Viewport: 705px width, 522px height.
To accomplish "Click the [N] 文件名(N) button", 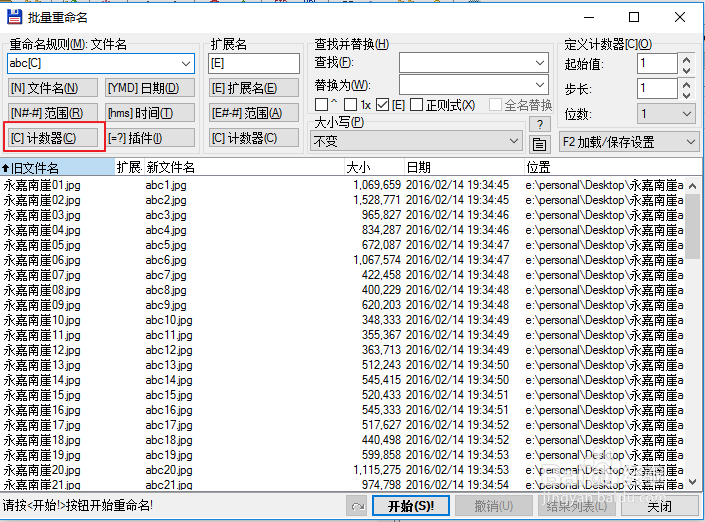I will click(53, 88).
